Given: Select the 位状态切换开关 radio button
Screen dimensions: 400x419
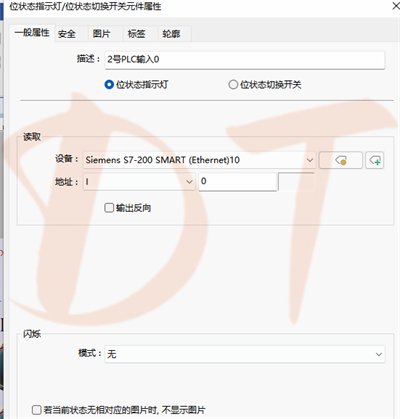Looking at the screenshot, I should [x=233, y=85].
